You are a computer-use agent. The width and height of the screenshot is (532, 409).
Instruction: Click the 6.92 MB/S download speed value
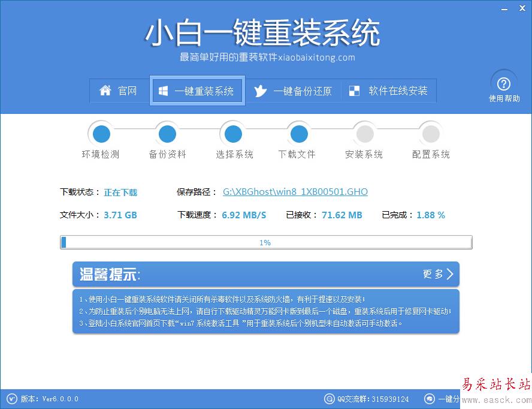point(244,215)
